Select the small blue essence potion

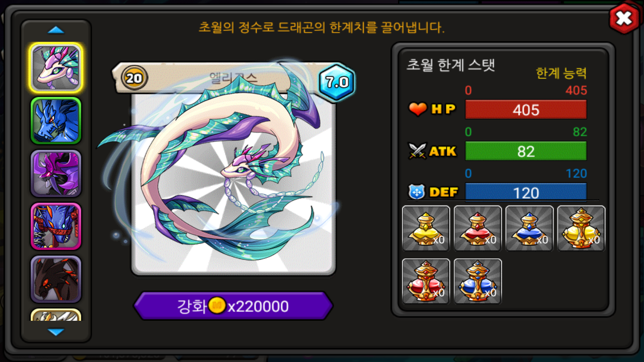[529, 228]
